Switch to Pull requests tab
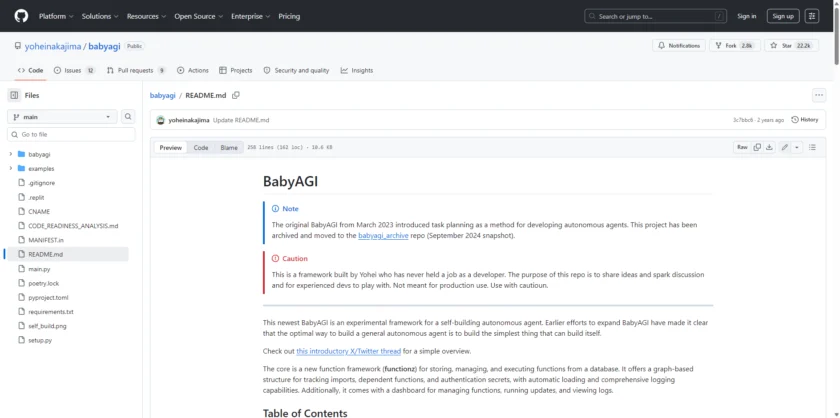The height and width of the screenshot is (418, 840). tap(137, 70)
